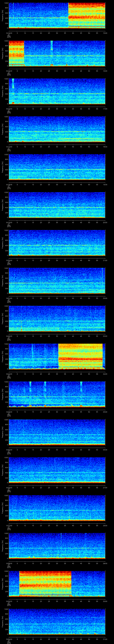Select the spectrogram panel starting at 8:23:00
114x644 pixels.
point(57,357)
